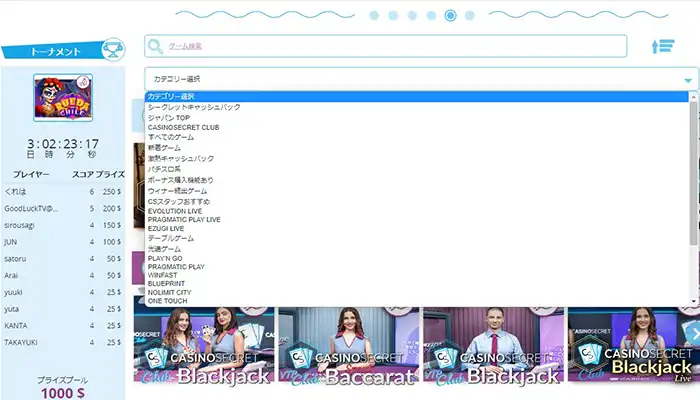Click player yuuki in the leaderboard
This screenshot has width=700, height=400.
tap(13, 292)
